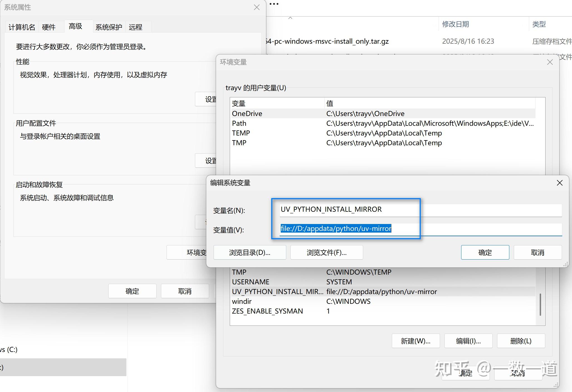Open editor with the 编辑(I) button
Image resolution: width=572 pixels, height=392 pixels.
[x=468, y=341]
